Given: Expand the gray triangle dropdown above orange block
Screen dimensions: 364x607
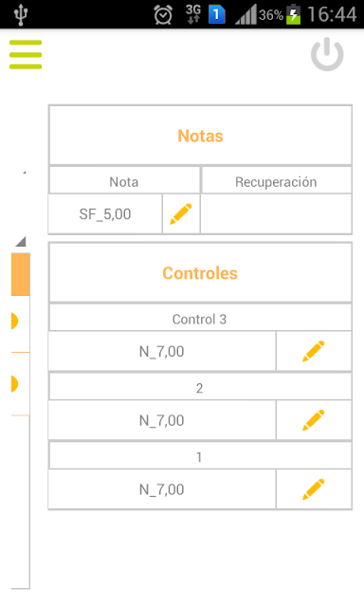Looking at the screenshot, I should [21, 242].
